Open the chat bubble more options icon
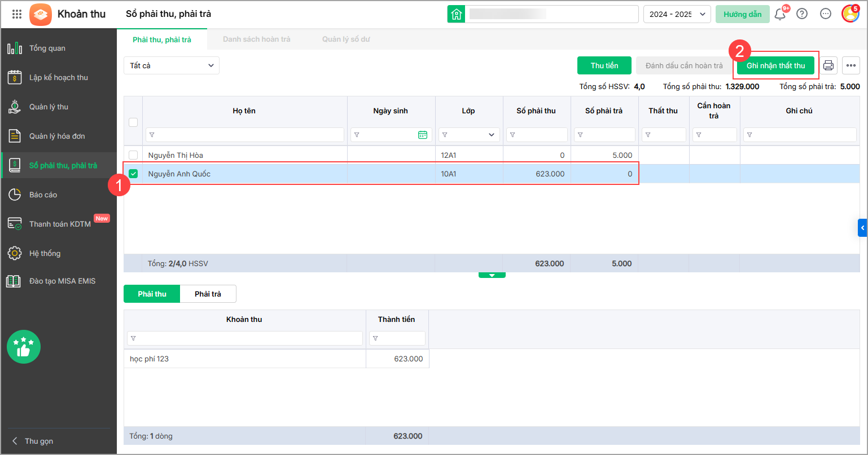The height and width of the screenshot is (455, 868). 826,14
